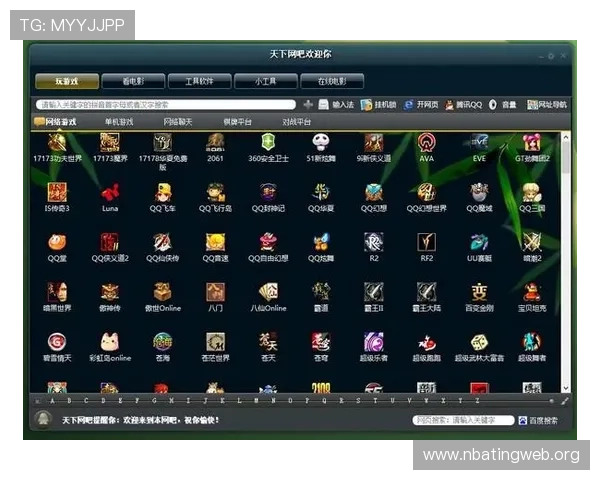The width and height of the screenshot is (600, 480).
Task: Launch the QQ炫舞 game
Action: 321,247
